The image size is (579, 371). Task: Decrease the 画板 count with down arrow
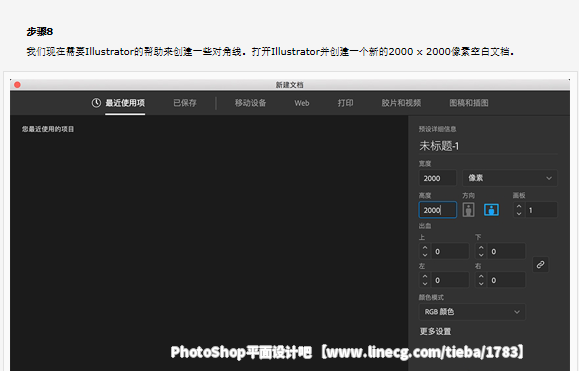519,213
